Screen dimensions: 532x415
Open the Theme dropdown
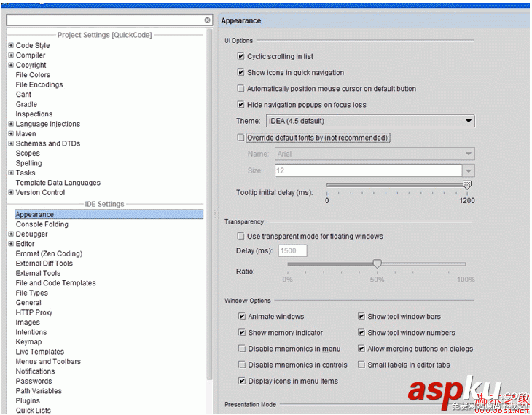tap(370, 121)
